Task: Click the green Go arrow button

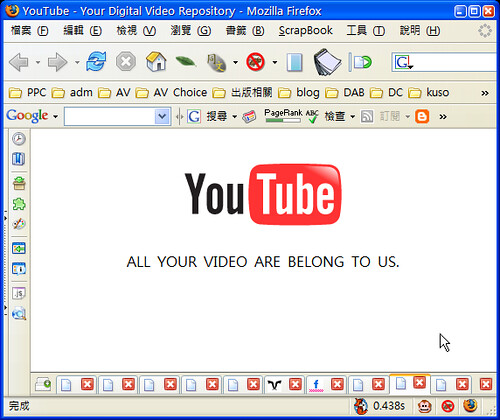Action: 363,62
